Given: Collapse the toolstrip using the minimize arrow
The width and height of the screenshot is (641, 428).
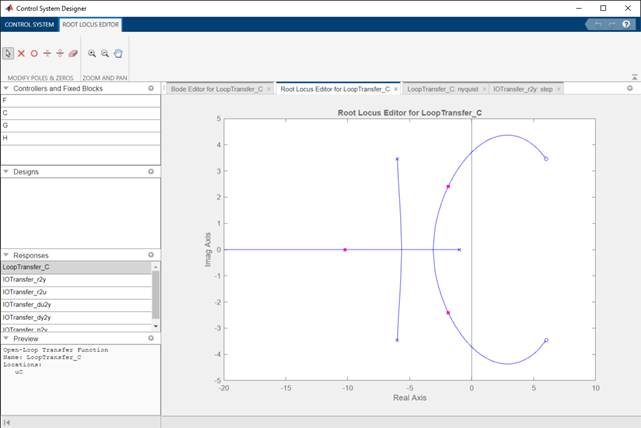Looking at the screenshot, I should pyautogui.click(x=634, y=77).
